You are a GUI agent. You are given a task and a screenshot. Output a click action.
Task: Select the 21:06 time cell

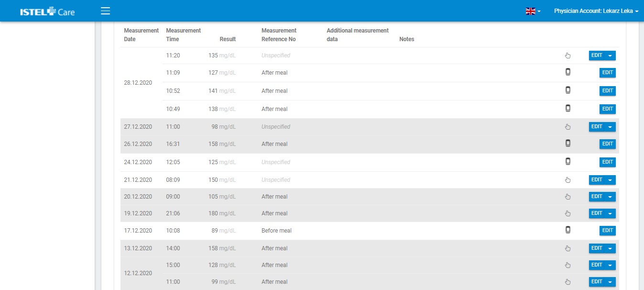click(173, 213)
